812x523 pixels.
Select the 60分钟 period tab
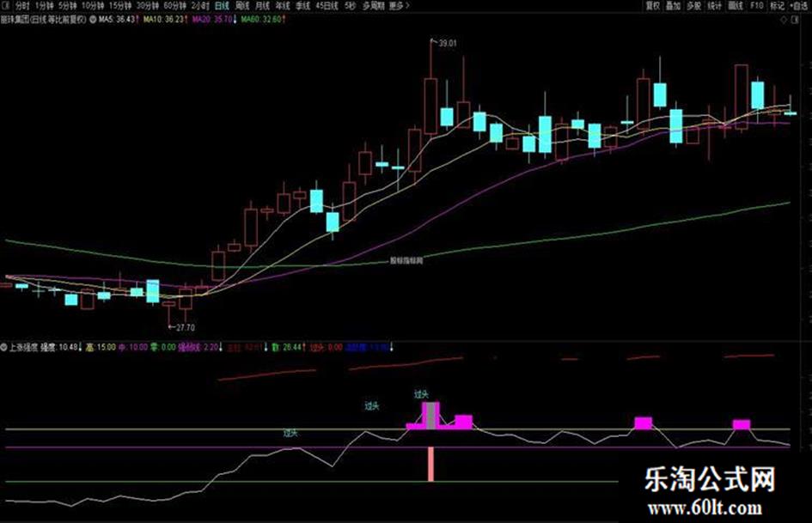pyautogui.click(x=174, y=6)
